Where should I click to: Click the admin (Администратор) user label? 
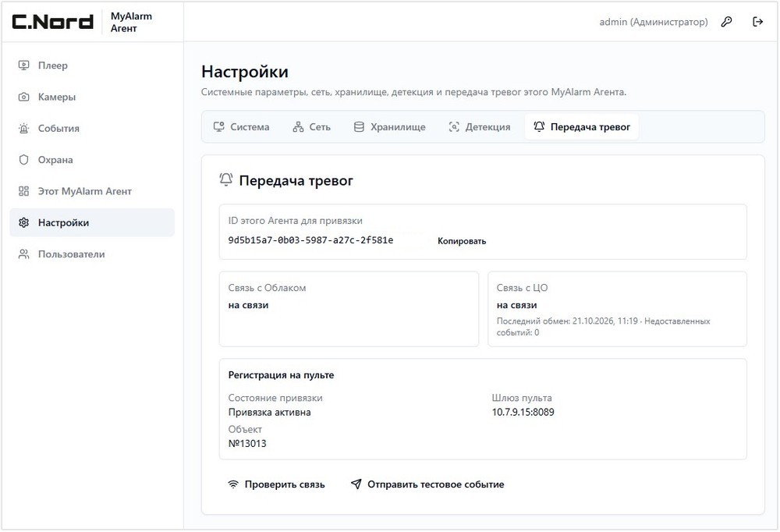653,22
